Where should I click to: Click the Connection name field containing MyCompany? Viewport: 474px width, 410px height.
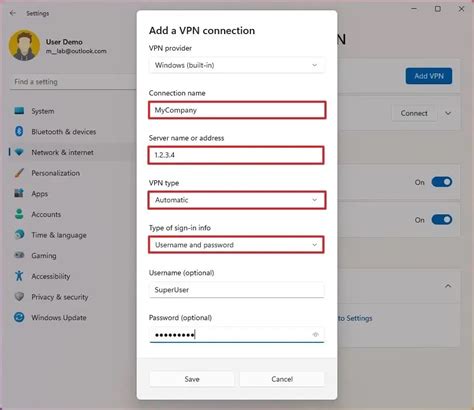coord(237,110)
